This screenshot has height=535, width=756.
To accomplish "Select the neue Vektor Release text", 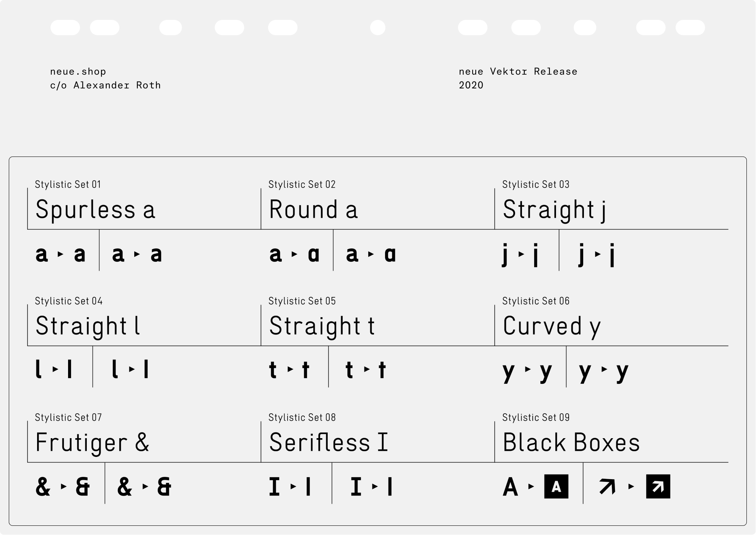I will [x=518, y=72].
